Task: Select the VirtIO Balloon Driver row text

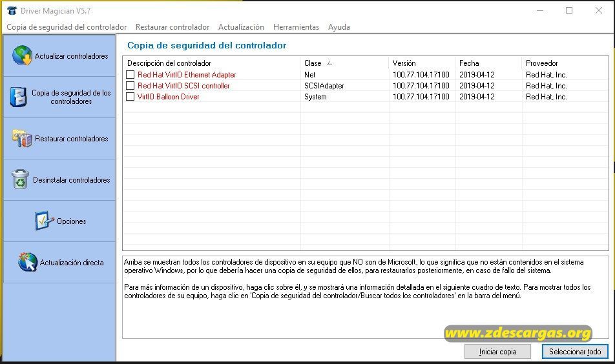Action: point(168,96)
